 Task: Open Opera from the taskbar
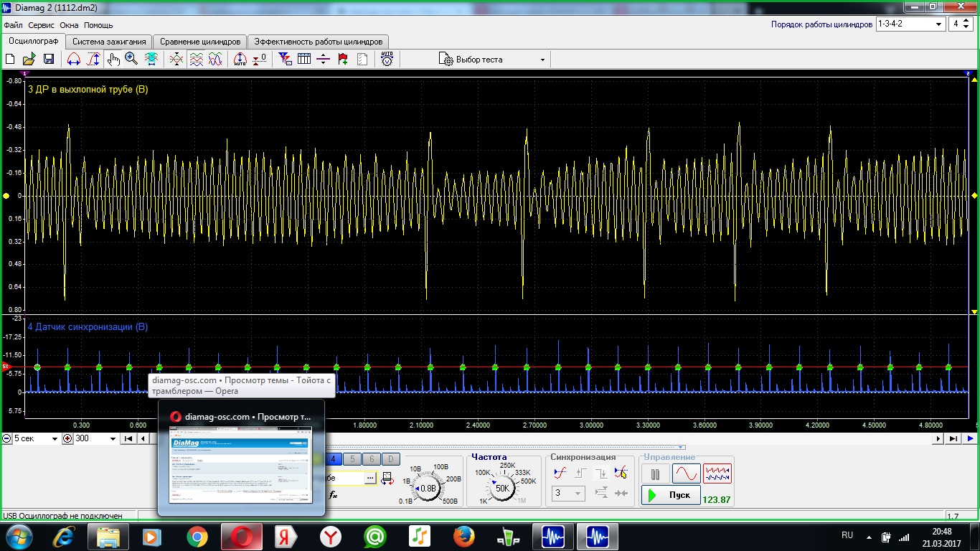(242, 536)
